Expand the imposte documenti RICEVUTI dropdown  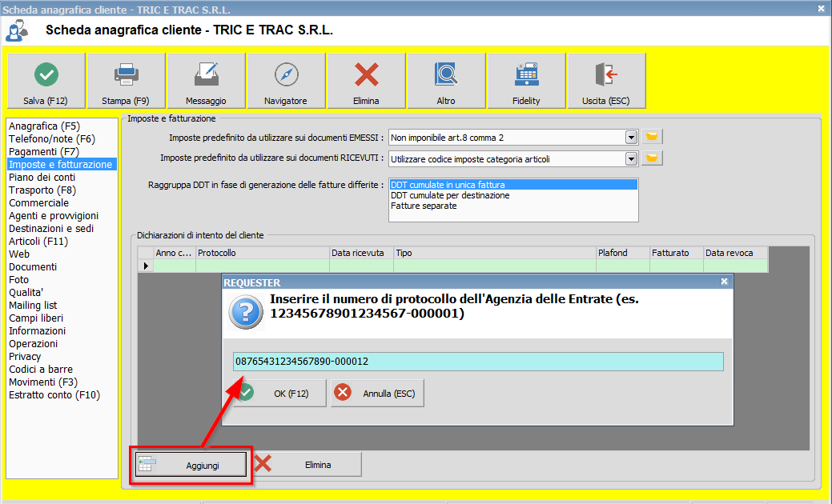[x=631, y=158]
